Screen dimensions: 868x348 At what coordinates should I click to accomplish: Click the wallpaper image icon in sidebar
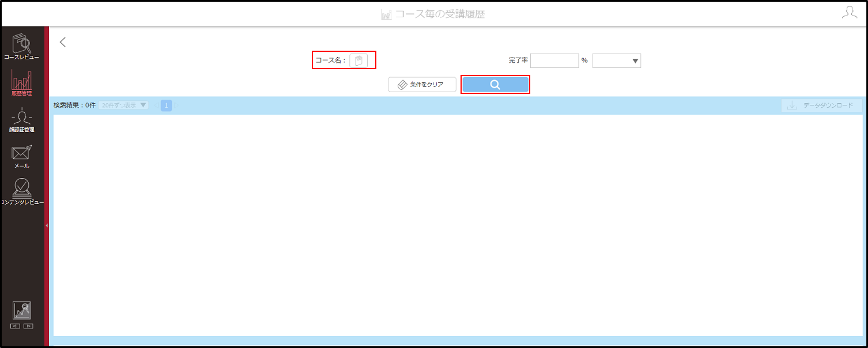pos(22,311)
